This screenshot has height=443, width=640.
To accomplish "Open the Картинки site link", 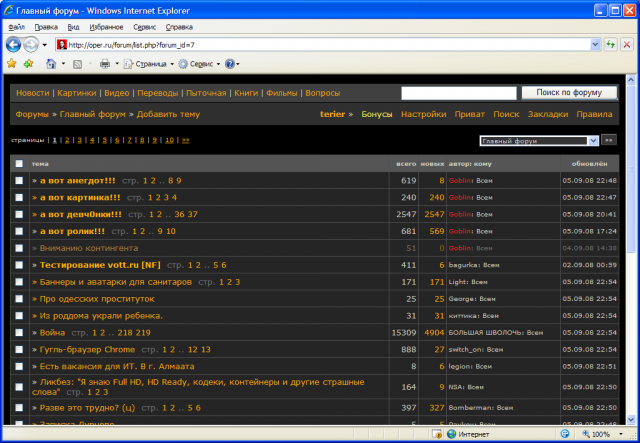I will pos(77,93).
